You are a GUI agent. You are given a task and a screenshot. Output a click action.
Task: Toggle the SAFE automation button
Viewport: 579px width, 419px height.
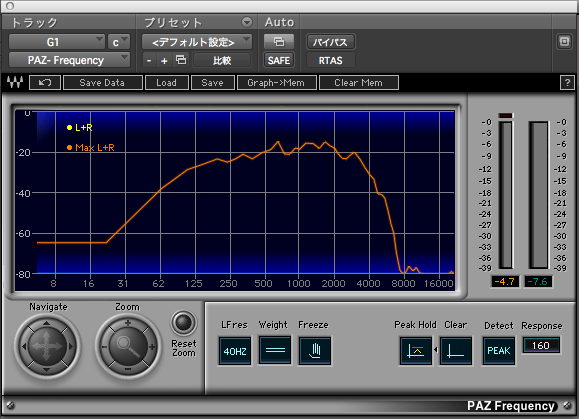tap(279, 60)
